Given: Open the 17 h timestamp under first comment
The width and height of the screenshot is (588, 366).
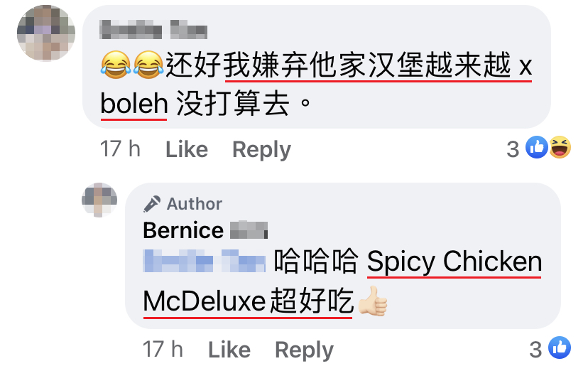Looking at the screenshot, I should [120, 149].
